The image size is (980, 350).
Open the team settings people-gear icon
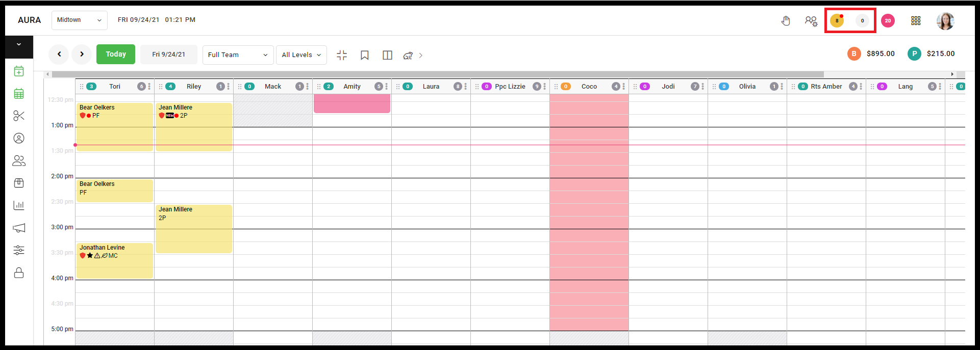tap(811, 21)
